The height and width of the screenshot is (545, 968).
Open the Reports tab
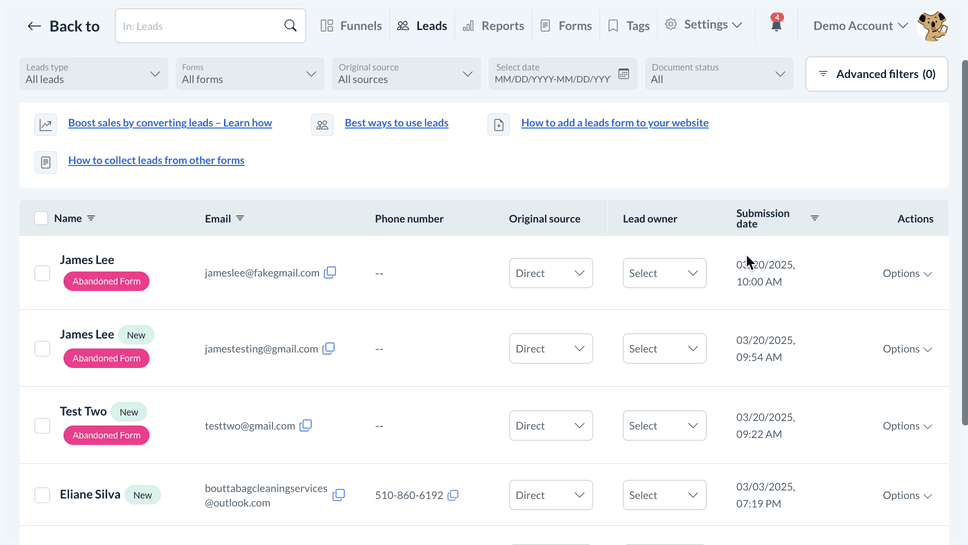pos(493,26)
